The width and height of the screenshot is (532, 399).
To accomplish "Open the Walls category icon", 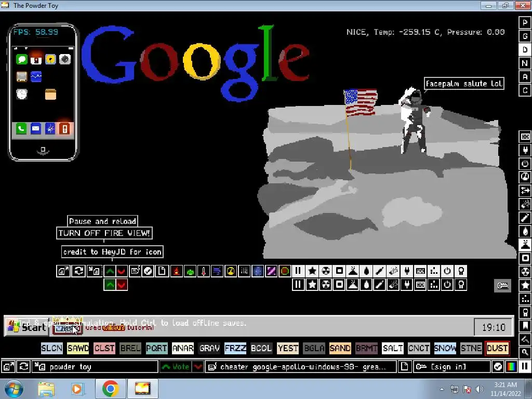I will [525, 137].
